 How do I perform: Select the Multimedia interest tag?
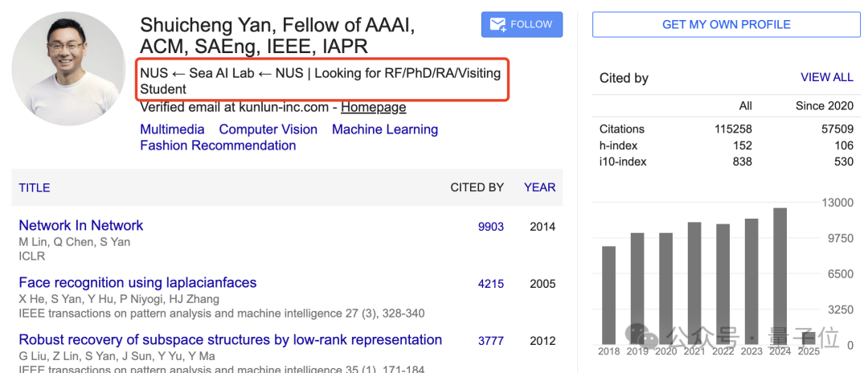(x=172, y=129)
